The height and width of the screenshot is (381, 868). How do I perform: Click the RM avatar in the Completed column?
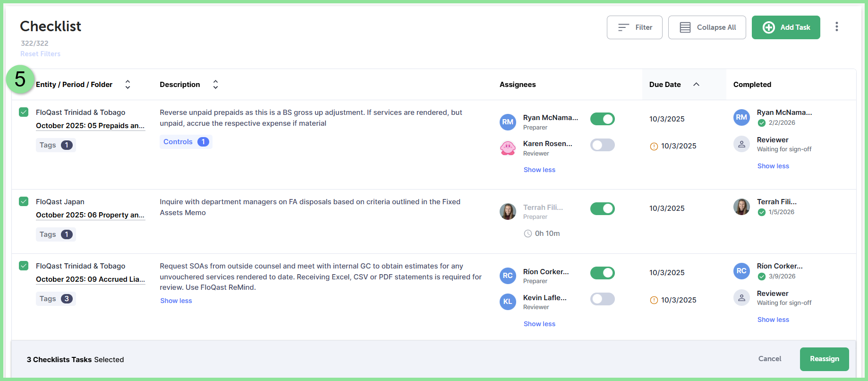click(x=741, y=117)
